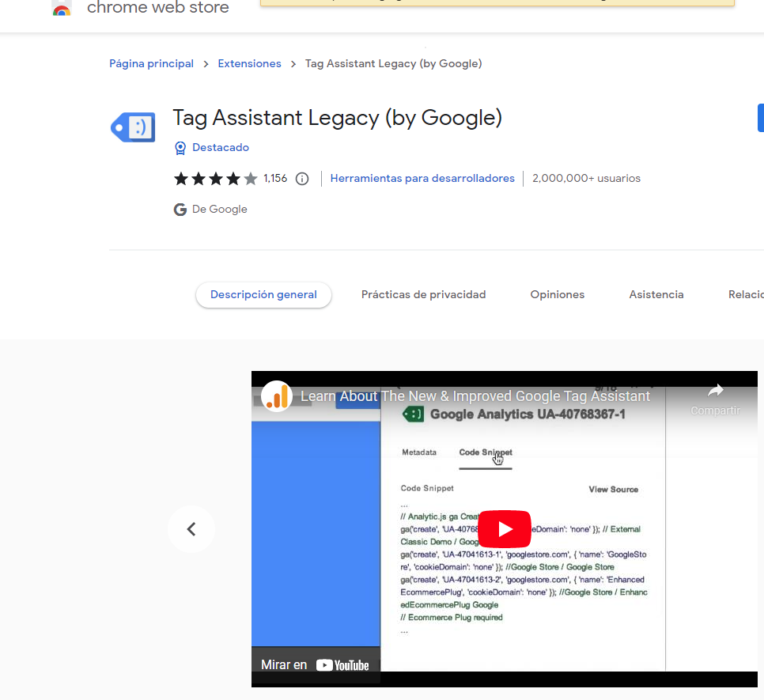This screenshot has width=764, height=700.
Task: Click the Google Analytics channel avatar icon
Action: [x=276, y=396]
